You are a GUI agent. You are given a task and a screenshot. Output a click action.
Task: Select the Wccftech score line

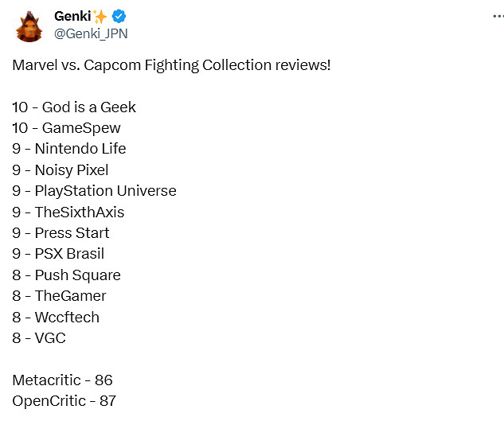pyautogui.click(x=56, y=317)
